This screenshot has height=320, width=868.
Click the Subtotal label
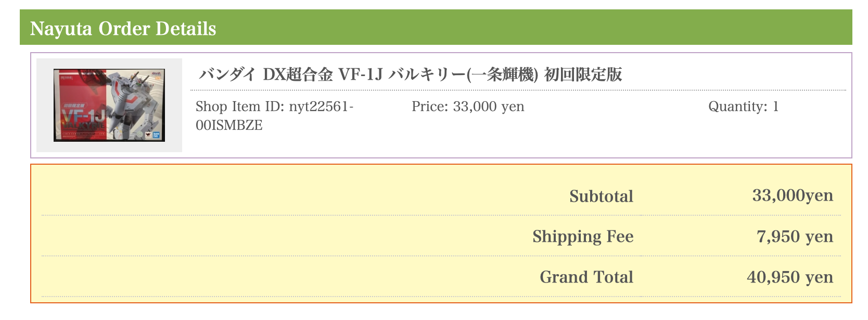click(x=601, y=196)
